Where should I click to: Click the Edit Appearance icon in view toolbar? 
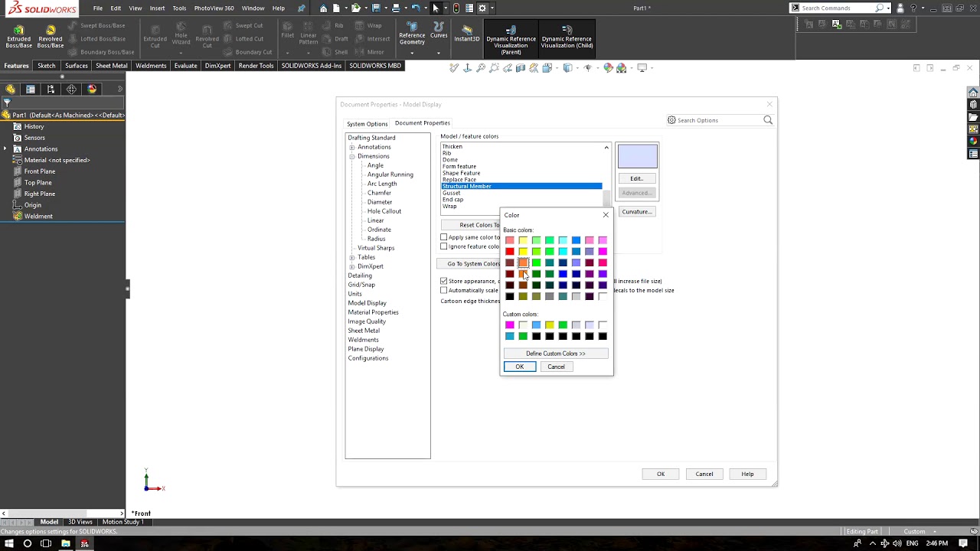609,68
